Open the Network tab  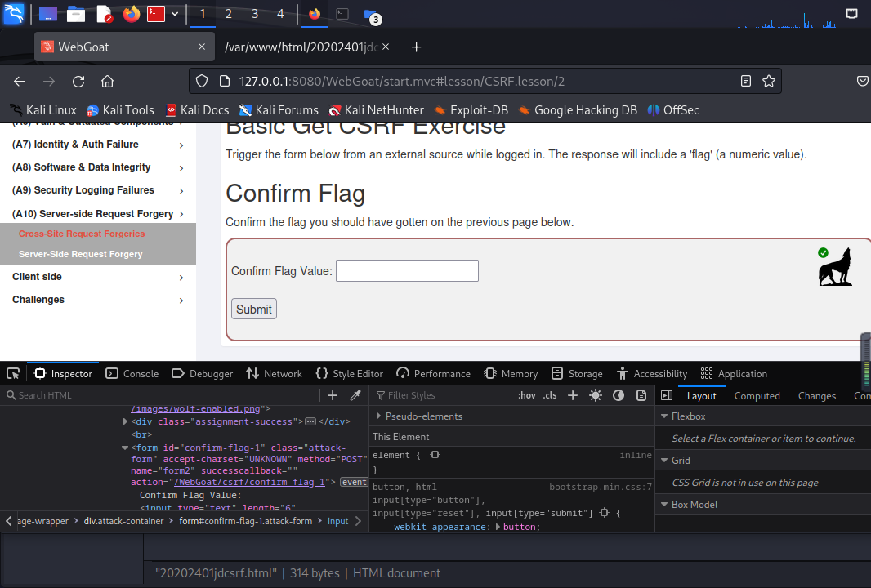pyautogui.click(x=275, y=374)
